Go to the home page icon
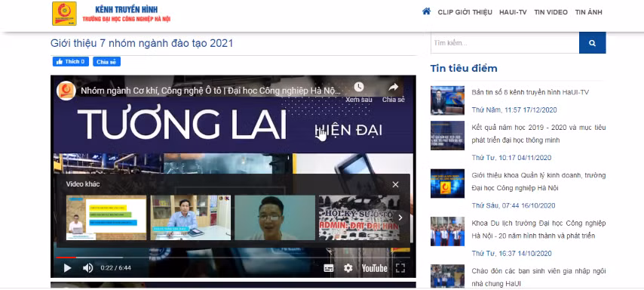 [426, 11]
